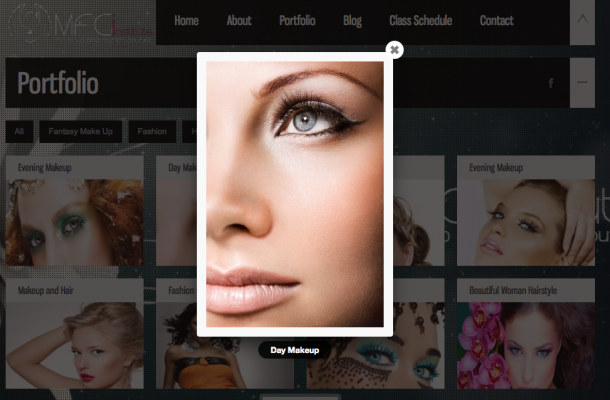Click the up-arrow button beside the navigation bar

click(582, 22)
